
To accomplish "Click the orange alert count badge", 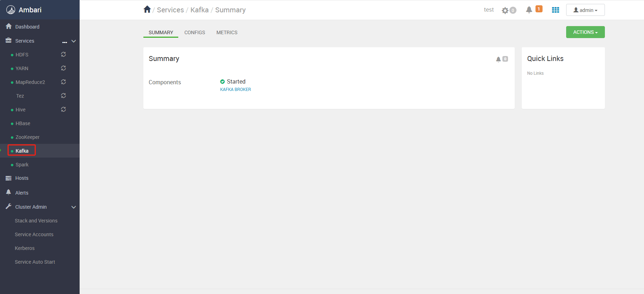I will point(539,9).
